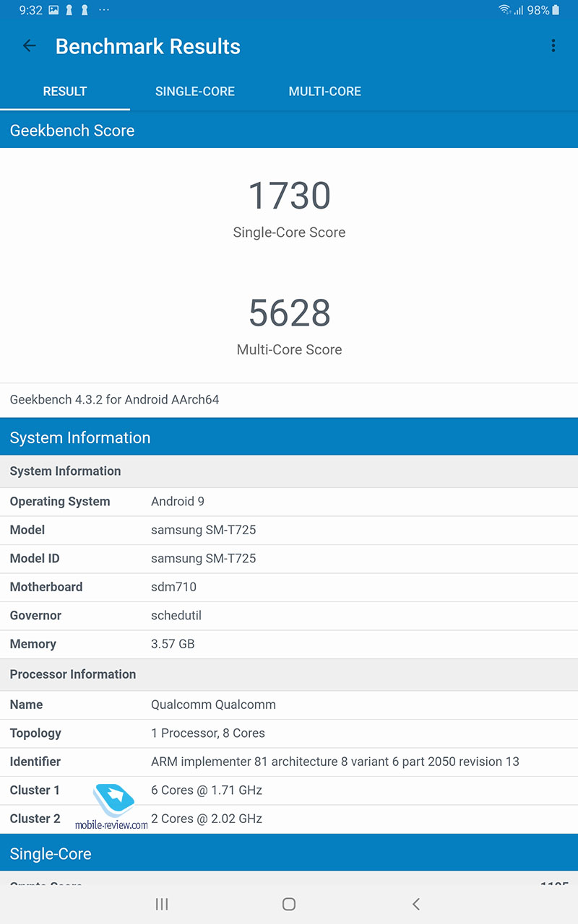The width and height of the screenshot is (578, 924).
Task: Open the three-dot overflow menu
Action: point(553,46)
